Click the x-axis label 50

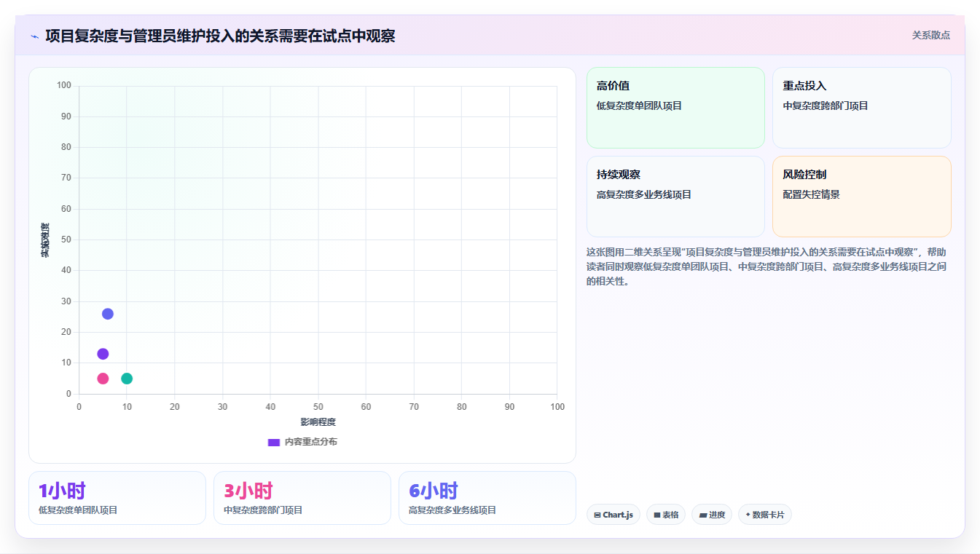318,406
